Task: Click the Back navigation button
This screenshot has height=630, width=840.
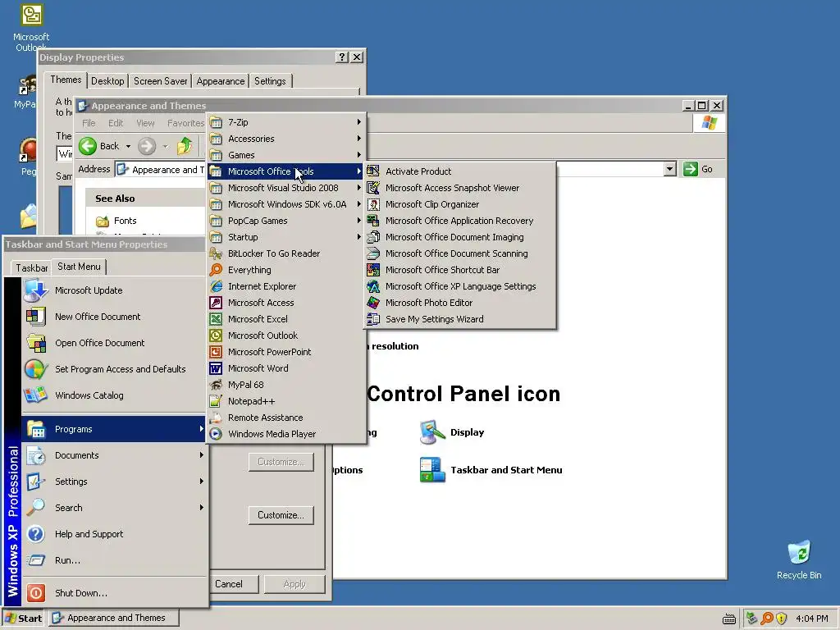Action: point(100,146)
